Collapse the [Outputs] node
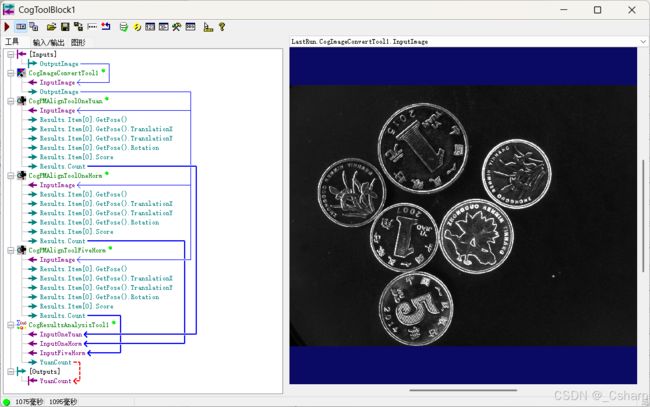Screen dimensions: 650x407 click(x=11, y=371)
